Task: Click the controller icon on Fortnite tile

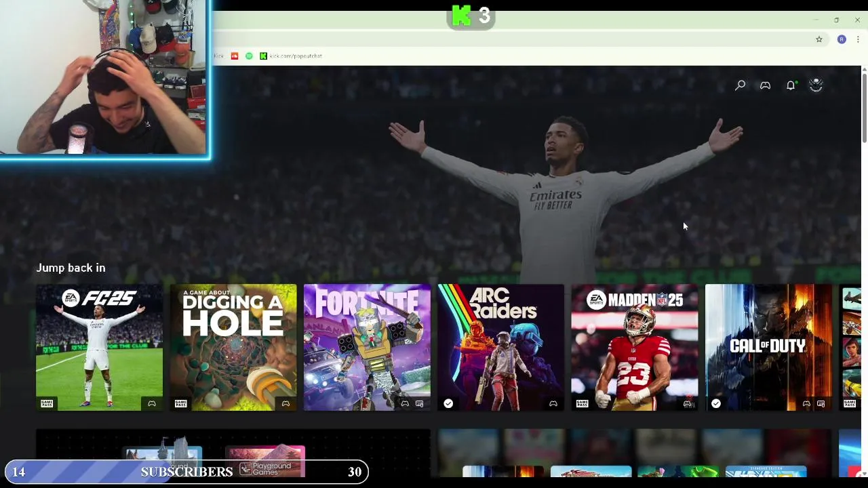Action: 405,404
